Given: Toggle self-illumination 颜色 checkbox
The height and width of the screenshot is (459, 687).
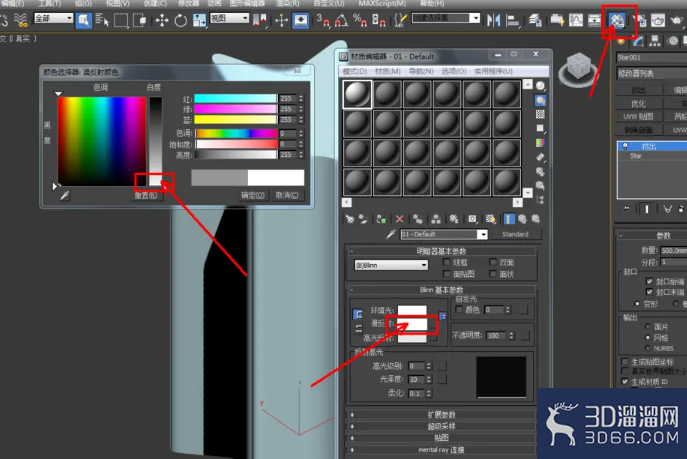Looking at the screenshot, I should pos(459,310).
